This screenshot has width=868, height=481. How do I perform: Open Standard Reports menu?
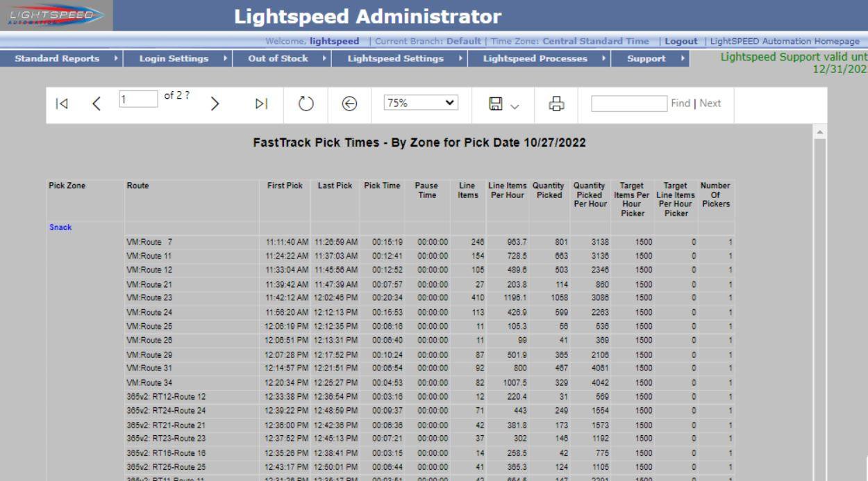[x=60, y=59]
